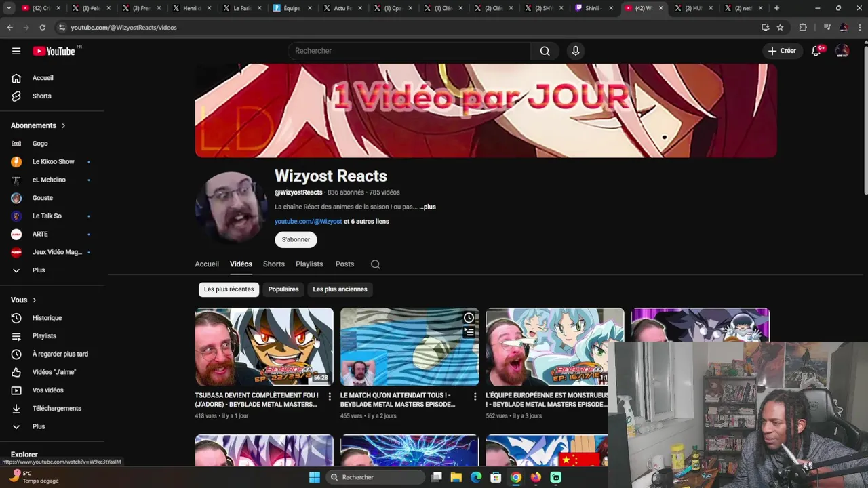Screen dimensions: 868x488
Task: Open the L'équipe européenne est monstrueuse thumbnail
Action: (x=555, y=347)
